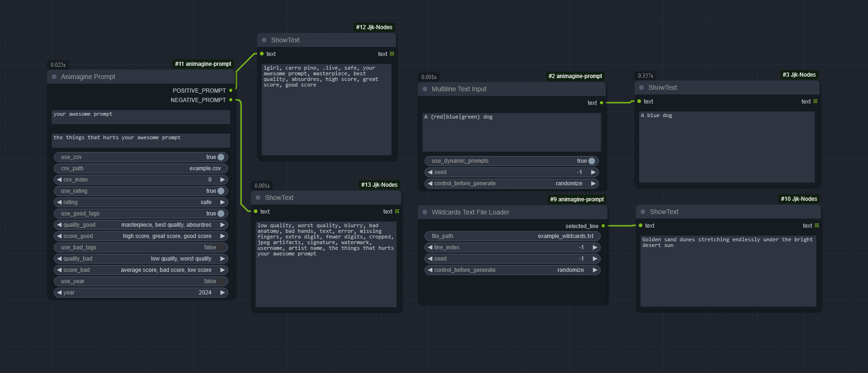Viewport: 868px width, 373px height.
Task: Decrease seed in Multiline Text Input node
Action: point(430,172)
